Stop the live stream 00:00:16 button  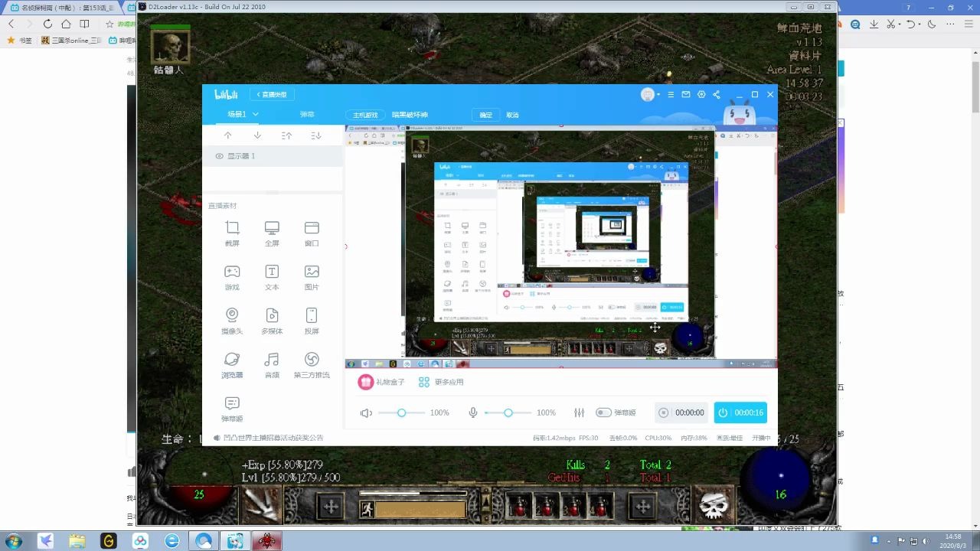[740, 412]
